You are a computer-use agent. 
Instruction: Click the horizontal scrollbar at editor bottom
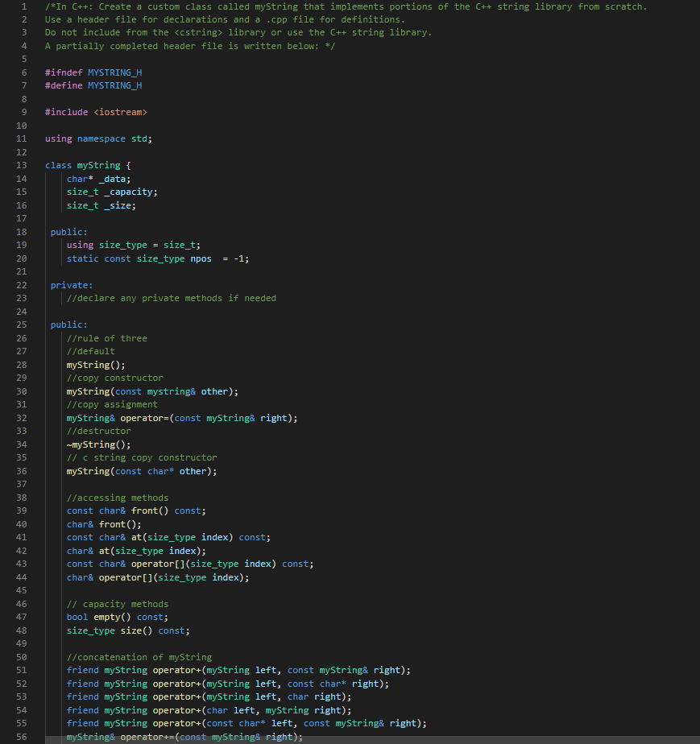click(372, 740)
